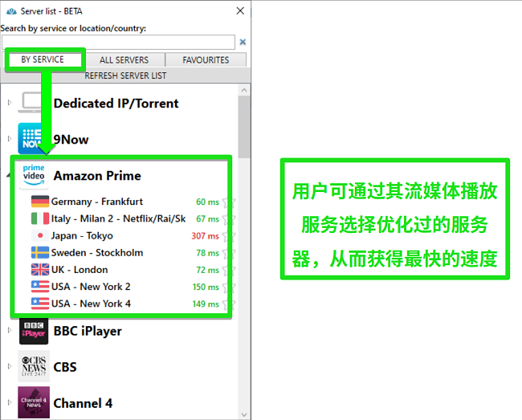Click the 67 ms ping value

pos(207,219)
